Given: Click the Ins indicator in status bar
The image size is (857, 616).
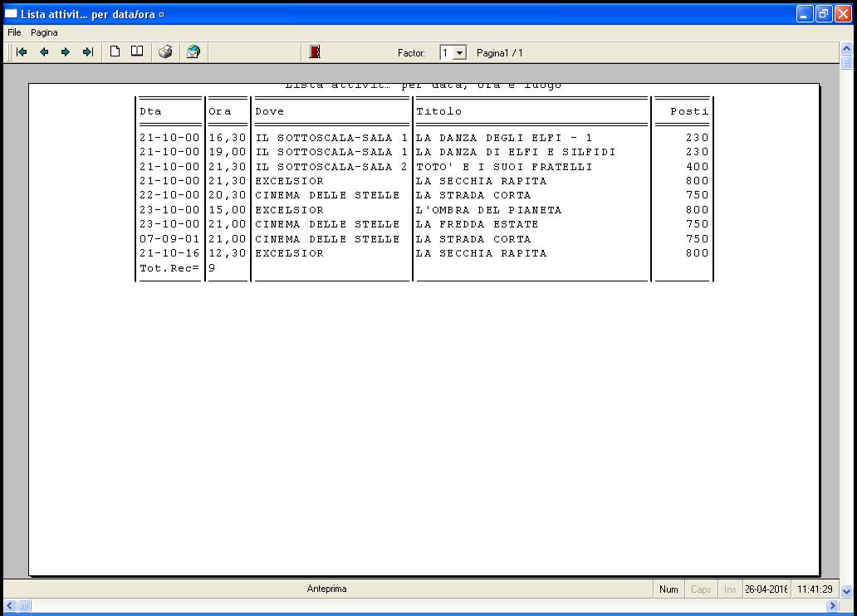Looking at the screenshot, I should (730, 589).
